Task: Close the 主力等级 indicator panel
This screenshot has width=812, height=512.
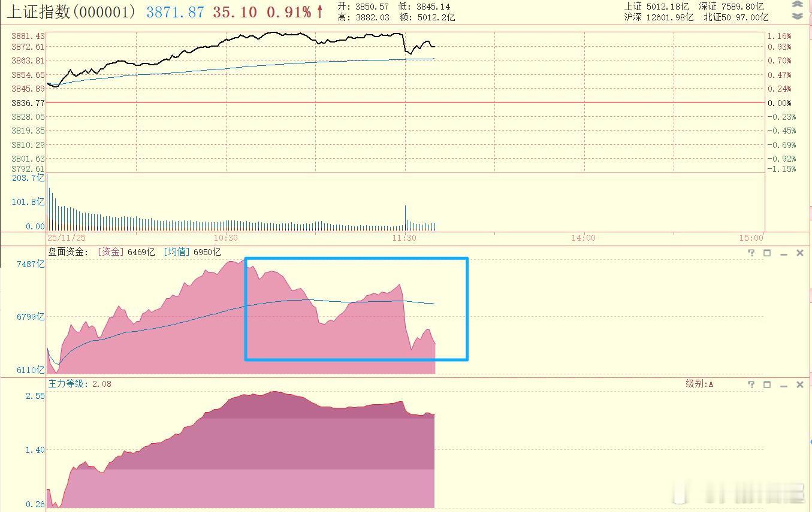Action: point(799,384)
